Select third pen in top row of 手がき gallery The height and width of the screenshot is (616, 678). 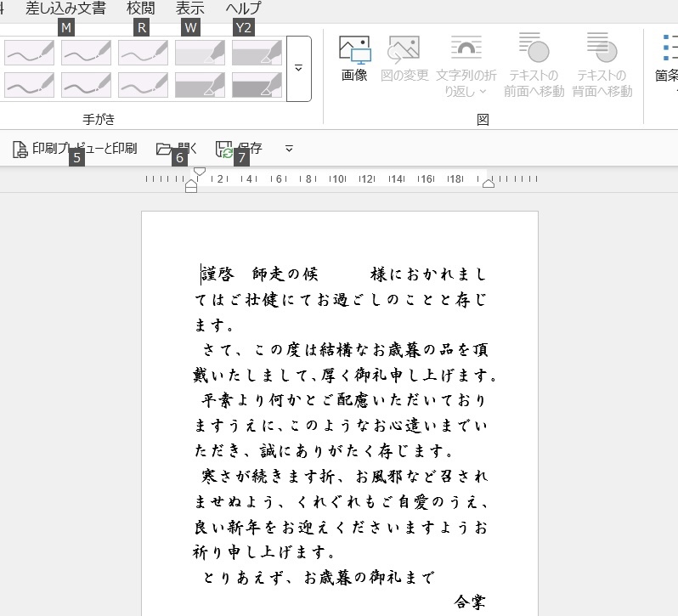tap(143, 53)
